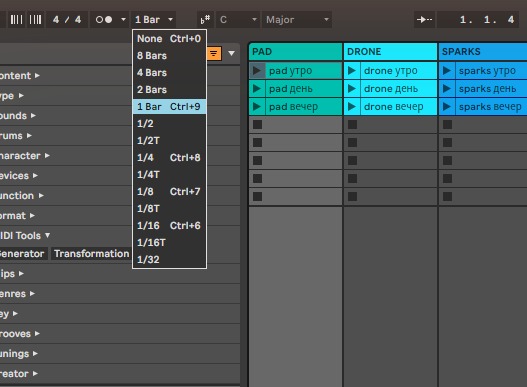Click last empty slot stop button in SPARKS
Image resolution: width=527 pixels, height=387 pixels.
[x=447, y=196]
